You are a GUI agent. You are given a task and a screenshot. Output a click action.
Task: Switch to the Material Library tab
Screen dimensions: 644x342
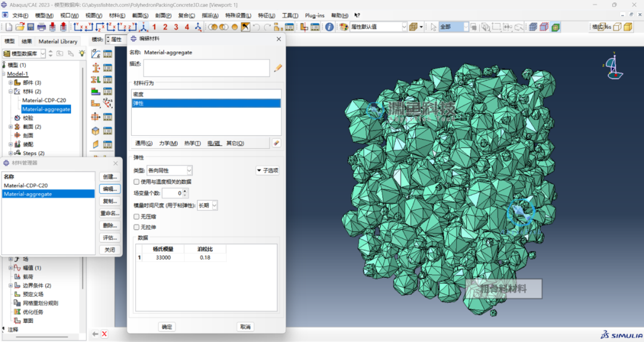pyautogui.click(x=58, y=41)
